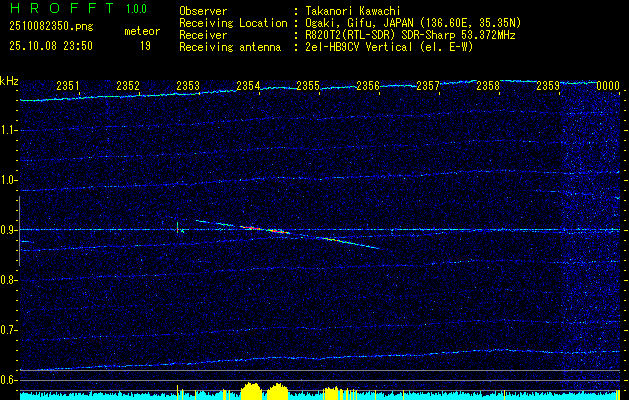Click the Receiving antenna field label
Image resolution: width=629 pixels, height=400 pixels.
pyautogui.click(x=230, y=47)
